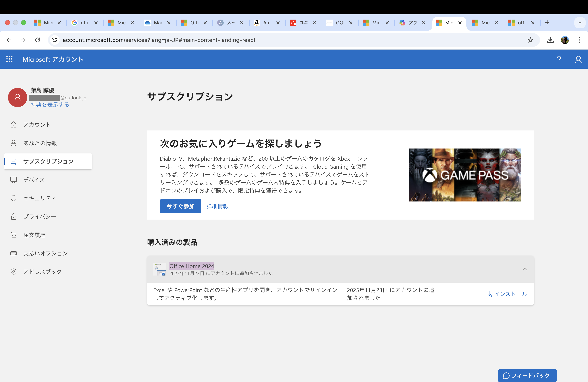Open the 詳細情報 link

pyautogui.click(x=217, y=206)
